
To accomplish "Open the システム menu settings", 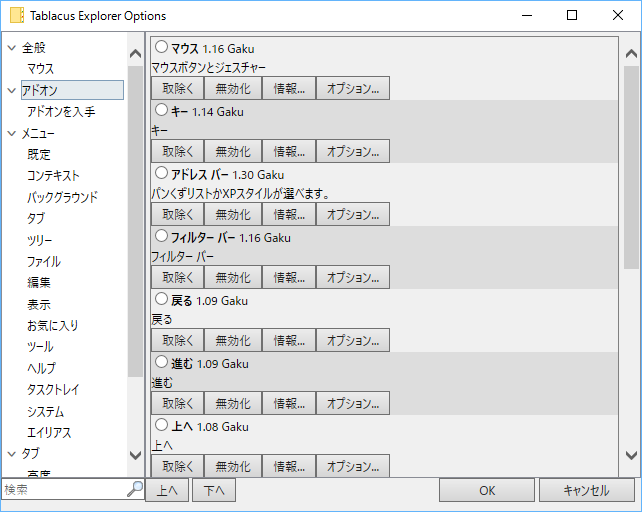I will 45,411.
